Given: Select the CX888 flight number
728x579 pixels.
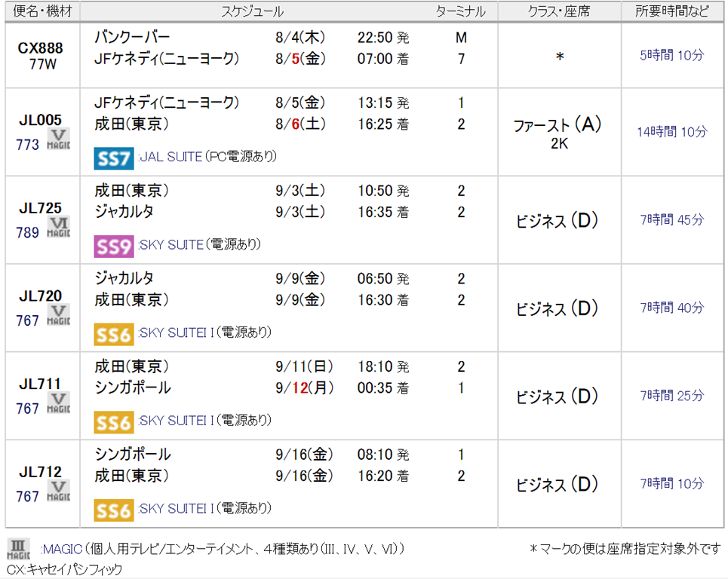Looking at the screenshot, I should tap(41, 47).
